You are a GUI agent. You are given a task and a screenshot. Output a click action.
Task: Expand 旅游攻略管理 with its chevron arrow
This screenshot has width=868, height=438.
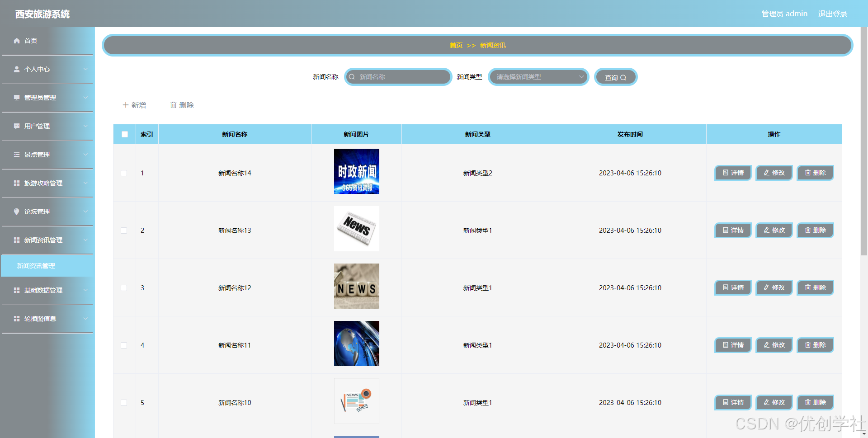coord(85,183)
